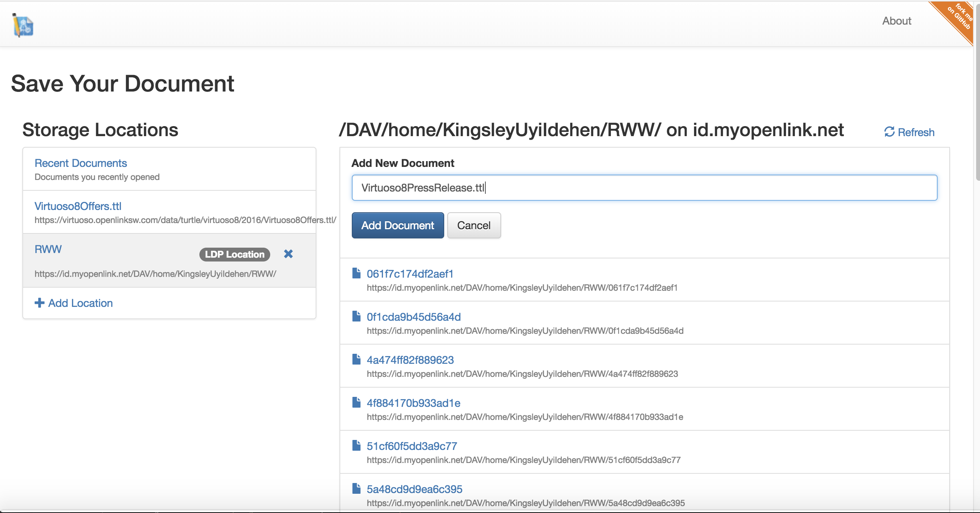This screenshot has height=513, width=980.
Task: Open Recent Documents
Action: click(81, 163)
